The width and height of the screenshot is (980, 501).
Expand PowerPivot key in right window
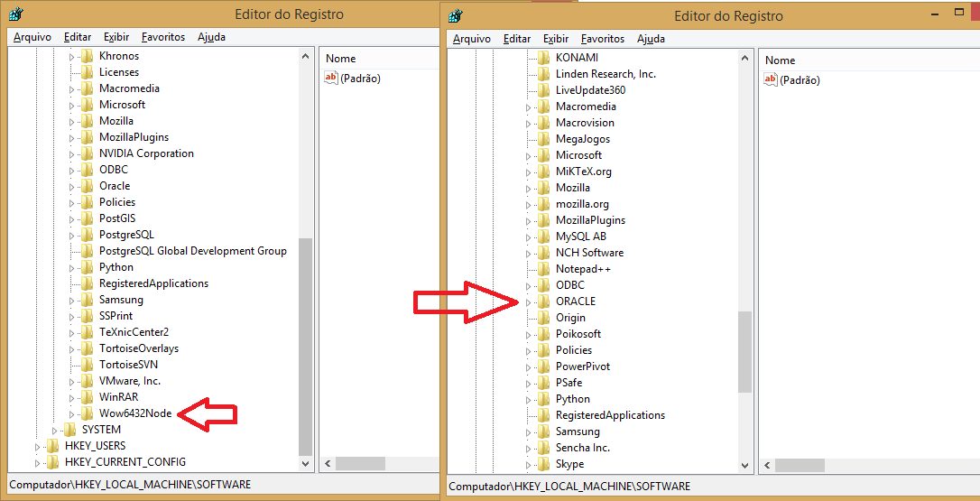(x=528, y=367)
